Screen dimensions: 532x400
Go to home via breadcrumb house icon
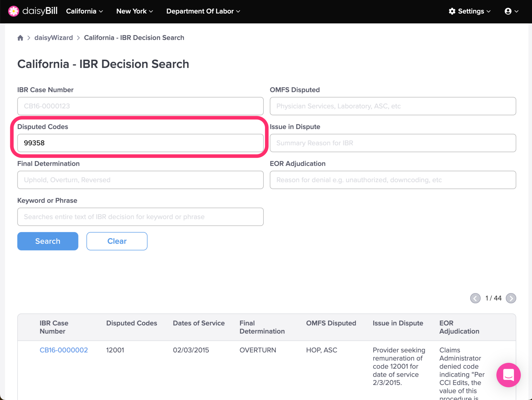tap(20, 38)
